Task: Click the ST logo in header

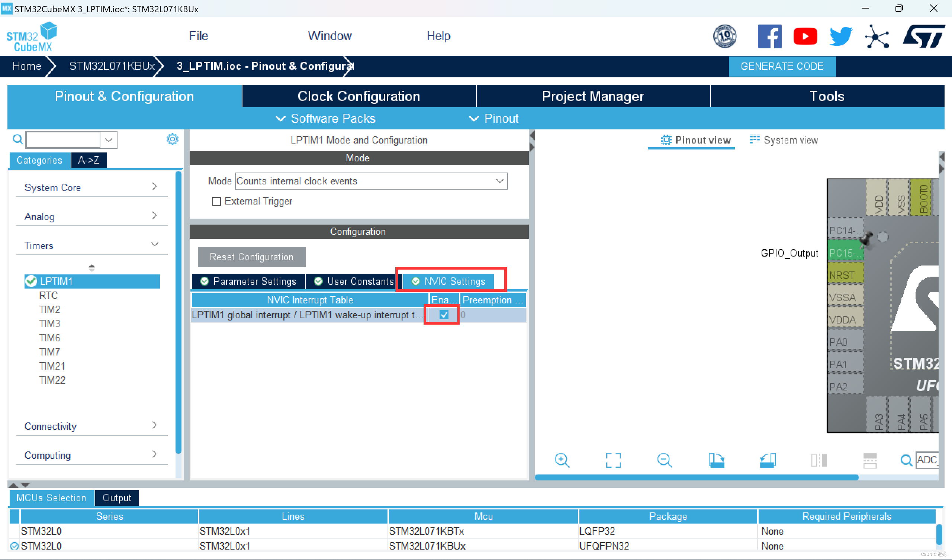Action: pos(923,36)
